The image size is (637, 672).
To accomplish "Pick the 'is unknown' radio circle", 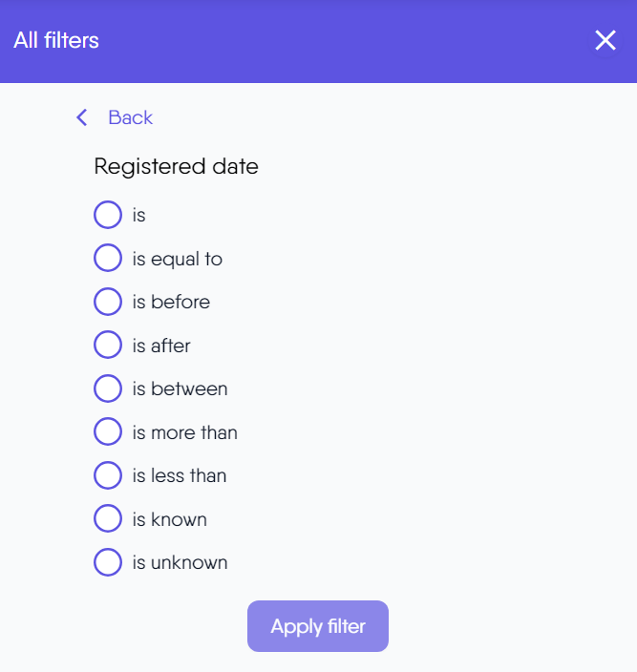I will [108, 562].
